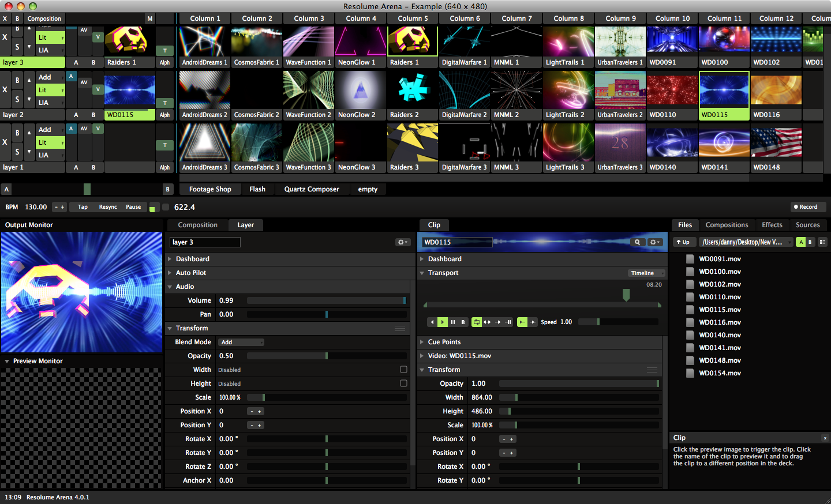
Task: Open the clip magnifier search icon
Action: click(637, 242)
